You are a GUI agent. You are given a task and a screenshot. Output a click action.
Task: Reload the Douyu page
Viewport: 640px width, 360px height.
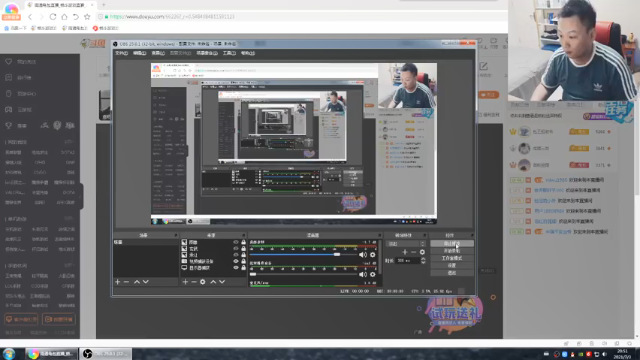point(53,17)
